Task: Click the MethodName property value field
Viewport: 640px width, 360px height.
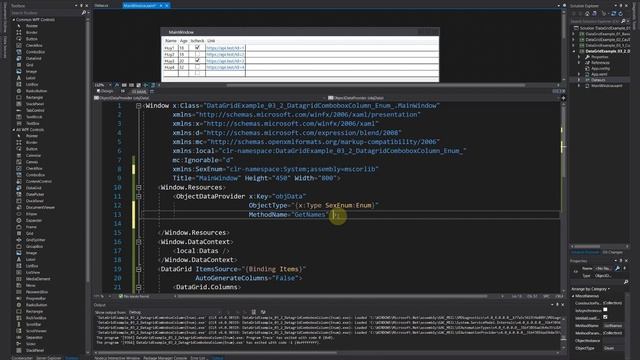Action: coord(613,326)
